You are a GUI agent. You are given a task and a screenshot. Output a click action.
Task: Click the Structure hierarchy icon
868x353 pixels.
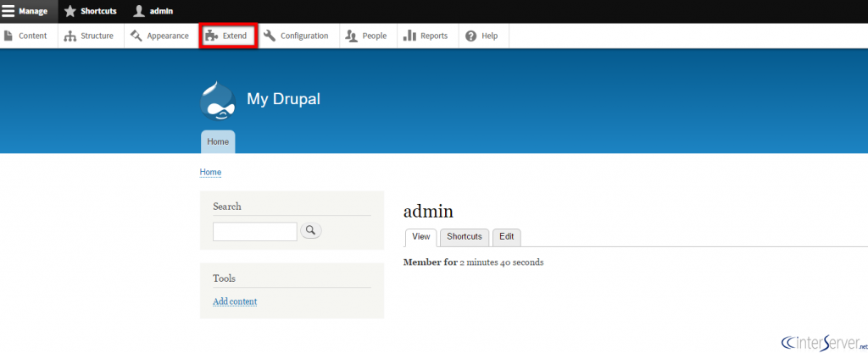(70, 36)
